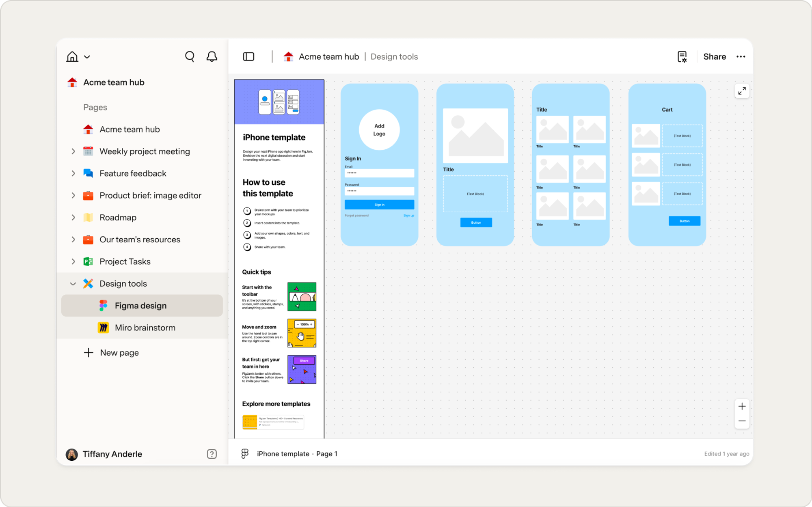
Task: Select the Figma design subpage
Action: click(x=142, y=306)
